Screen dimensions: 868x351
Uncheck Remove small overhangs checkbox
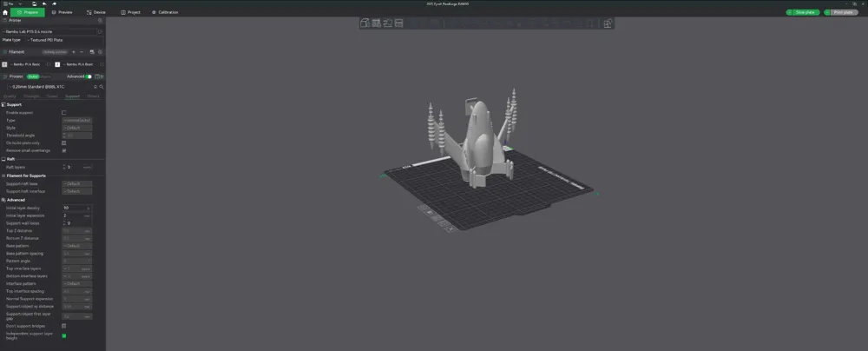(x=63, y=150)
